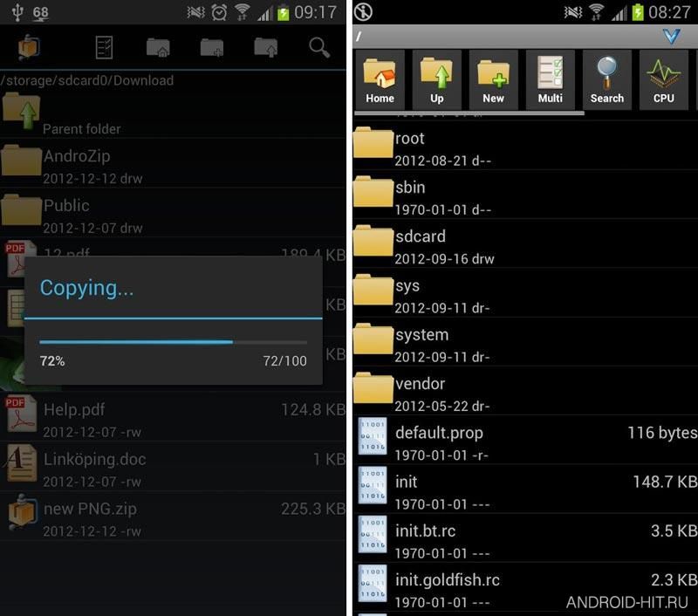Tap the Up button in right toolbar

pos(437,79)
